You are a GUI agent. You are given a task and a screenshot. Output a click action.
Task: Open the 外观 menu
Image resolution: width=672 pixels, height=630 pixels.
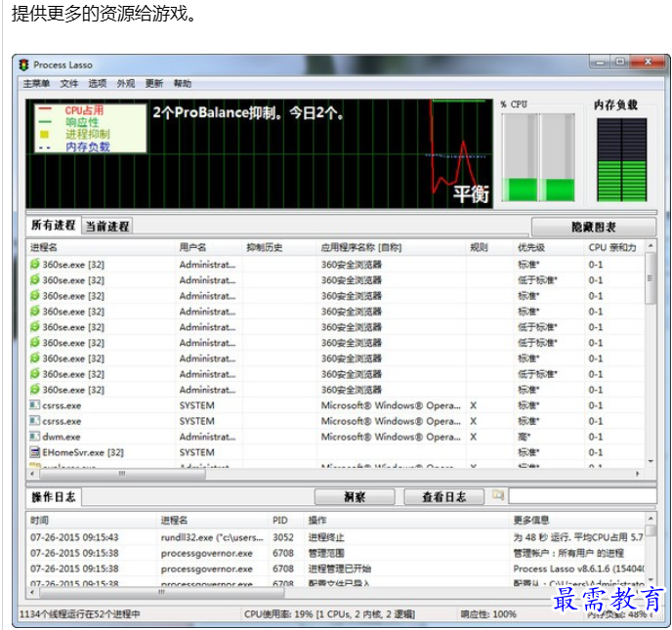click(126, 83)
